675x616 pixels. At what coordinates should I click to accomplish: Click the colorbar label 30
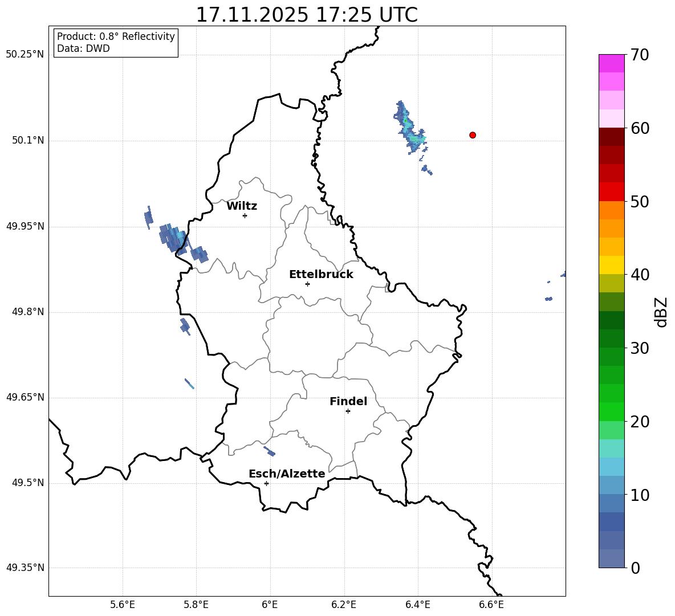point(640,348)
